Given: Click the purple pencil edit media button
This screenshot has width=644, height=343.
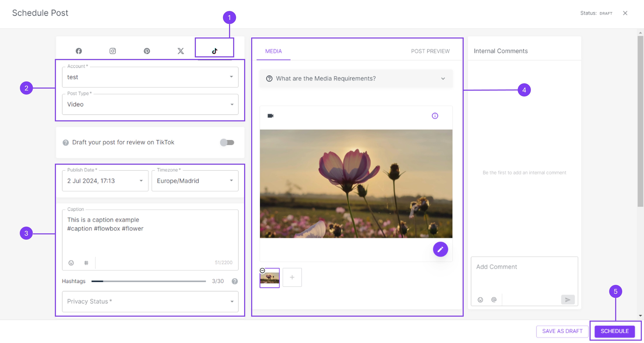Looking at the screenshot, I should [x=440, y=249].
